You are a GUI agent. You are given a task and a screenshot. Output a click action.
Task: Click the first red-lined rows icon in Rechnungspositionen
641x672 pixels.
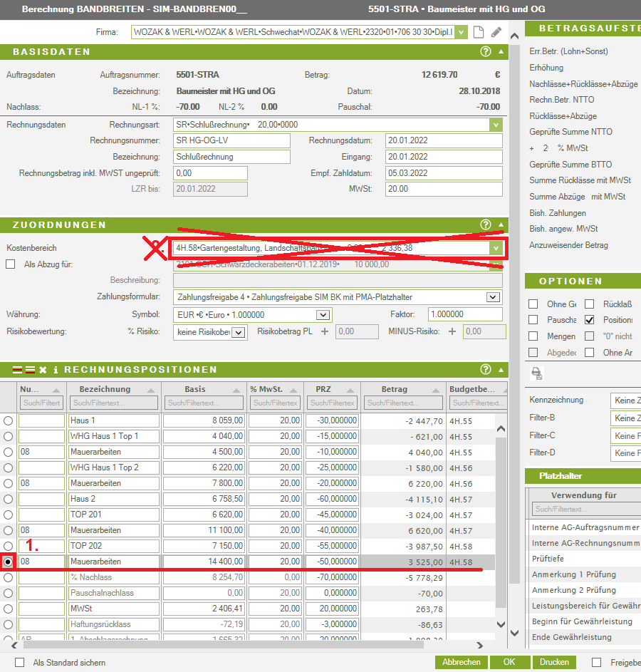click(x=19, y=370)
